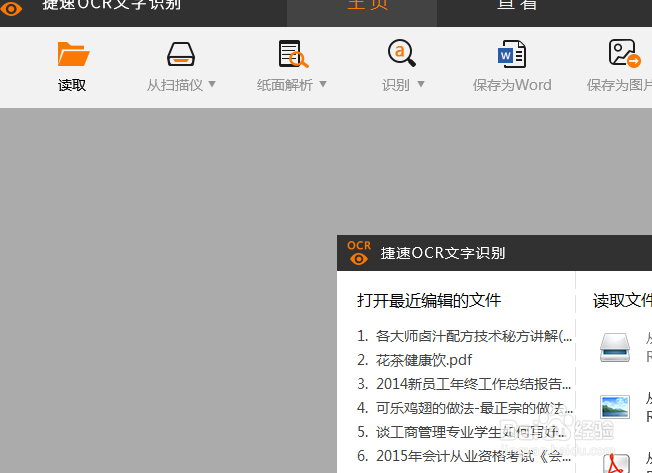The image size is (652, 473).
Task: Click the 纸面解析 document-magnifier icon
Action: click(x=293, y=54)
